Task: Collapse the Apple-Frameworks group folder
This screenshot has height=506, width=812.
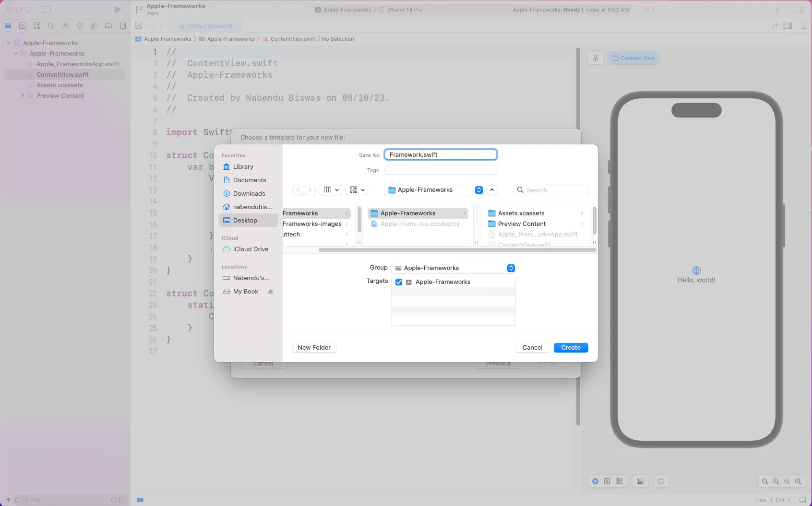Action: [x=16, y=53]
